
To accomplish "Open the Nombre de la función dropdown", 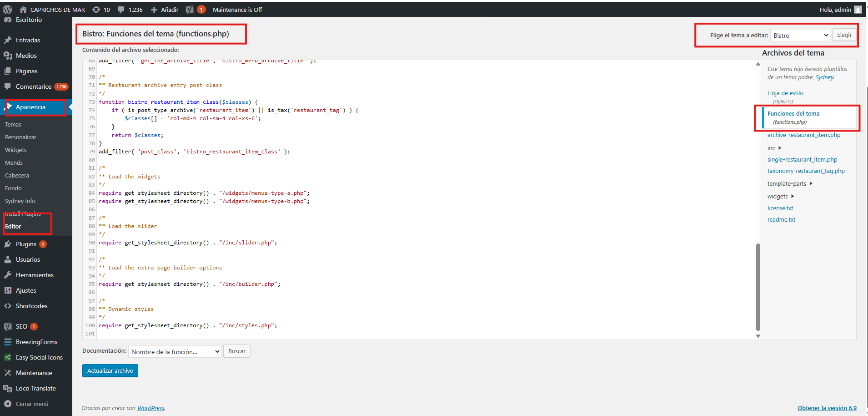I will click(175, 352).
